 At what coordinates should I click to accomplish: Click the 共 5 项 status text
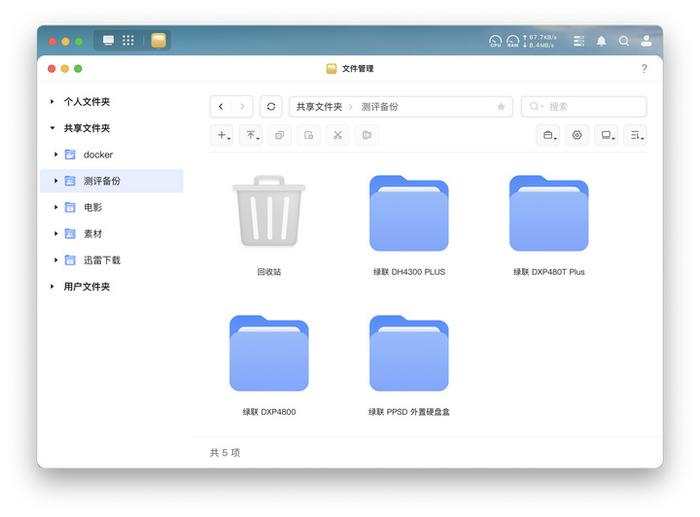coord(225,453)
